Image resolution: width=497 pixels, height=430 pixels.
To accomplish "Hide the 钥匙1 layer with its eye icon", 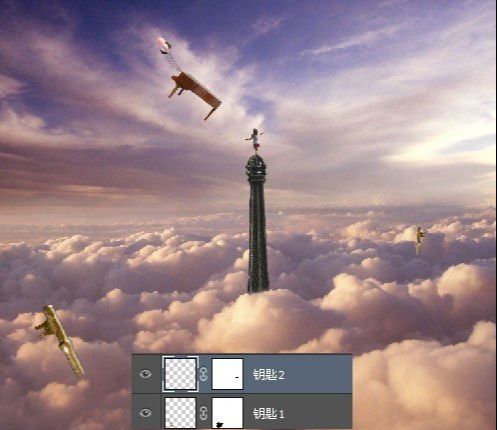I will pos(145,413).
